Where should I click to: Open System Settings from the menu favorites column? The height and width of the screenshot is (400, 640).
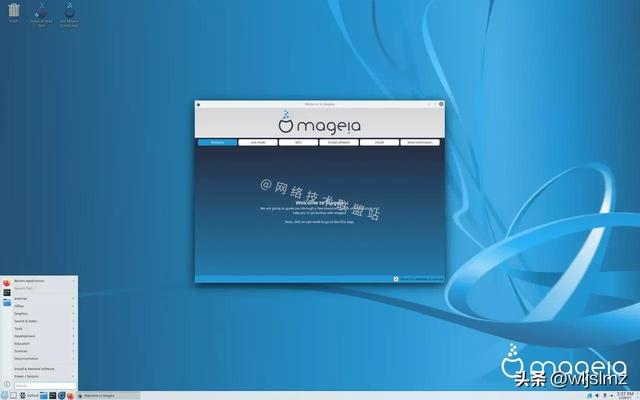pyautogui.click(x=7, y=292)
